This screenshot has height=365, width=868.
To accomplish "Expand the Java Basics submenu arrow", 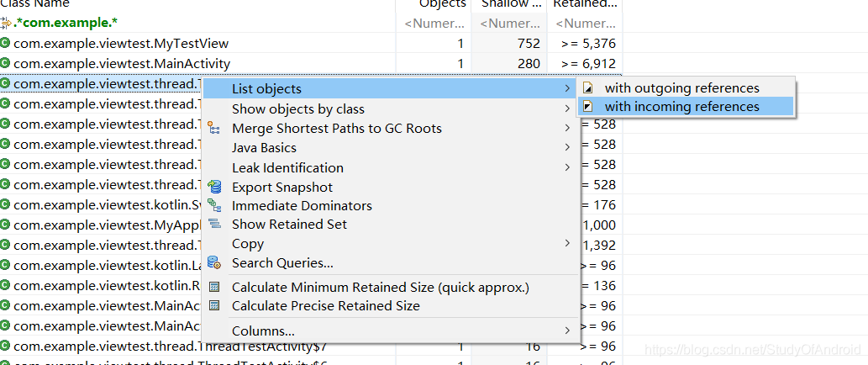I will point(568,148).
